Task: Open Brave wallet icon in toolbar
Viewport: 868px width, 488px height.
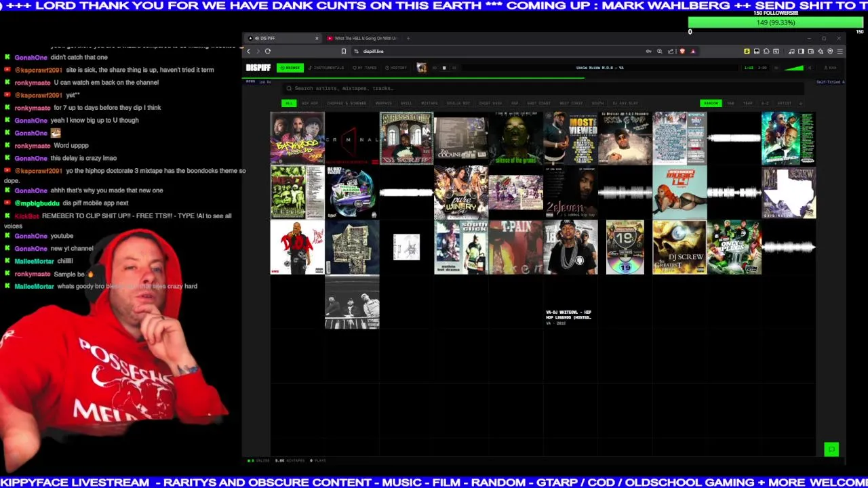Action: 811,52
